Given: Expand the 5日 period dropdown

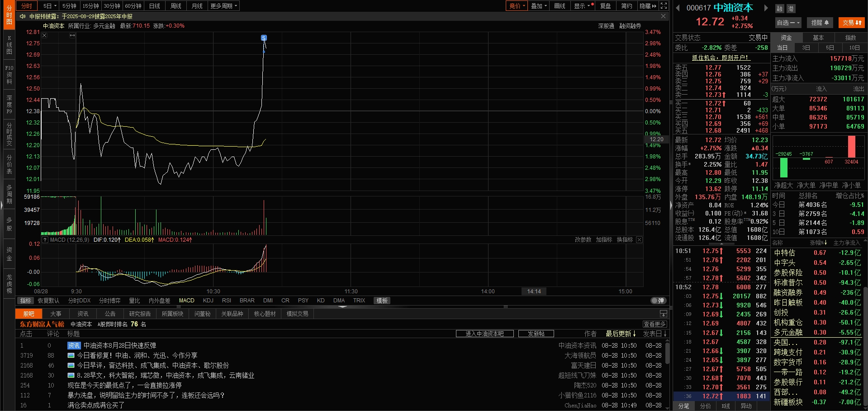Looking at the screenshot, I should point(50,6).
